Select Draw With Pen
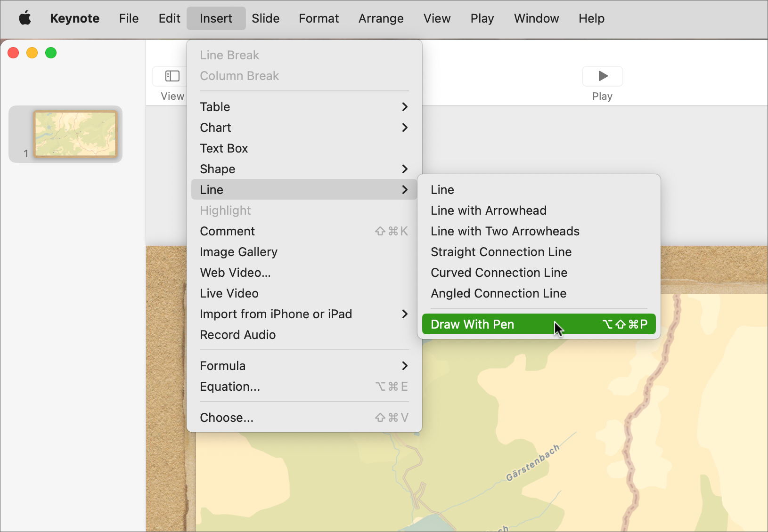The height and width of the screenshot is (532, 768). (x=539, y=324)
